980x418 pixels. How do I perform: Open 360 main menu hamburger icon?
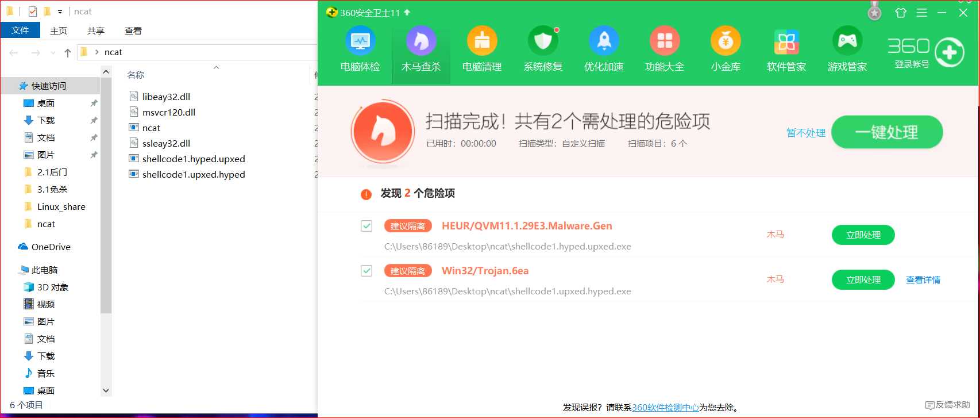pyautogui.click(x=921, y=13)
